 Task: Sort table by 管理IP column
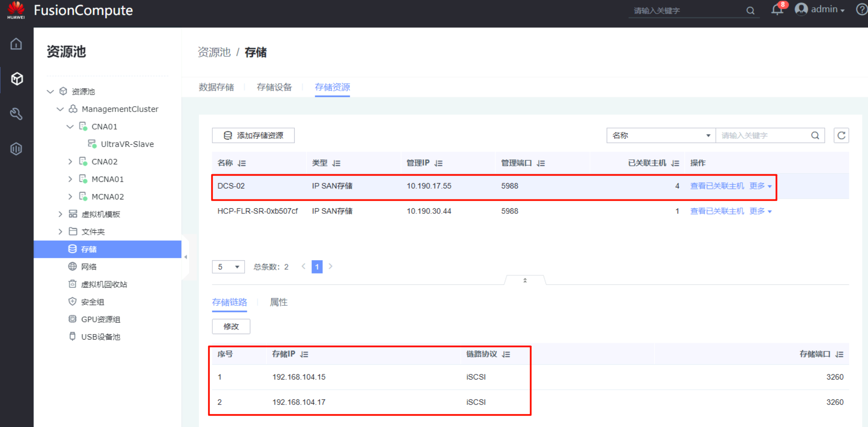tap(438, 163)
